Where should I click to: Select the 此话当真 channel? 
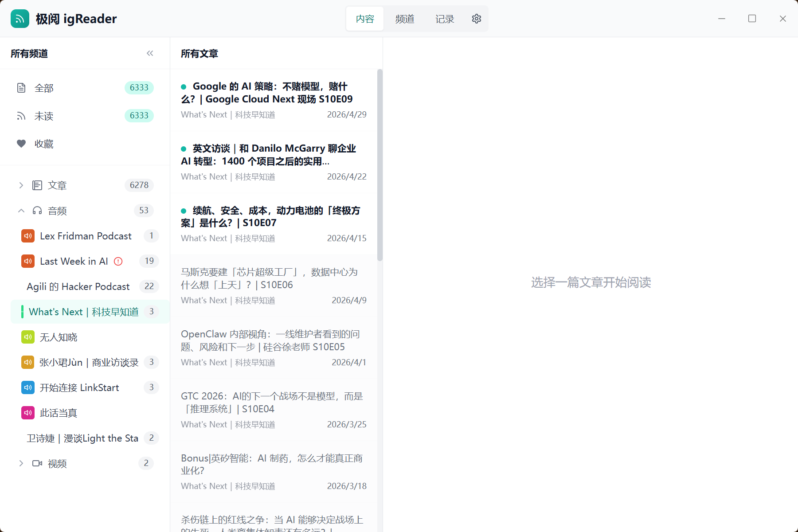90,413
